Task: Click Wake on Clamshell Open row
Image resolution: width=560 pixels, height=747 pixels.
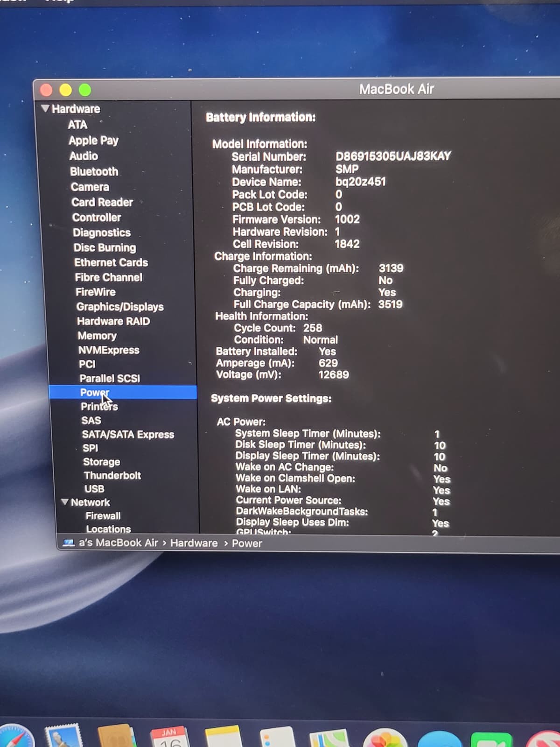Action: [343, 479]
